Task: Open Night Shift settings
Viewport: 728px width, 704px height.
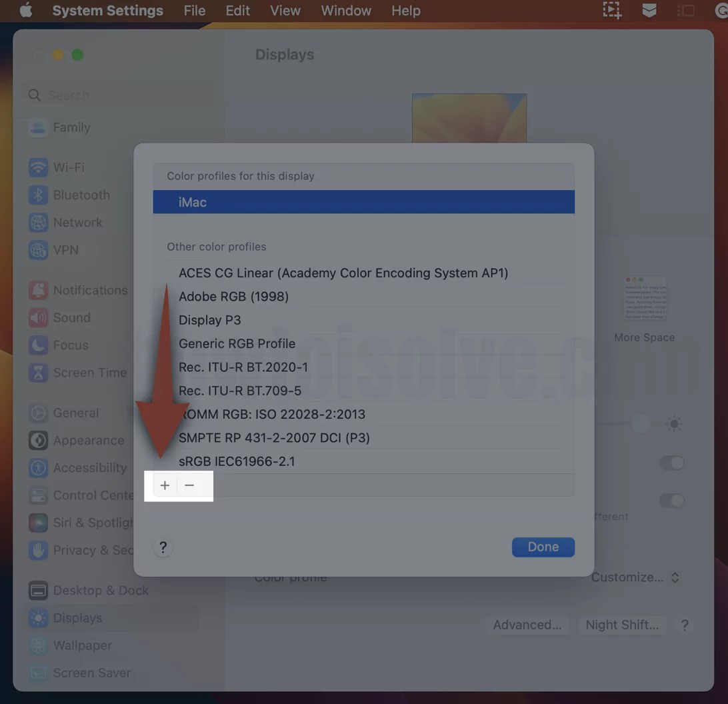Action: [x=621, y=625]
